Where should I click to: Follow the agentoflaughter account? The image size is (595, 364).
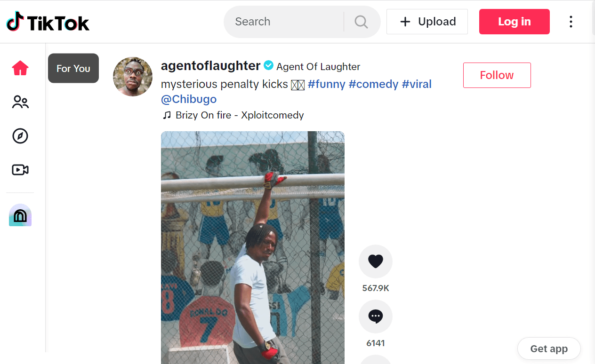point(497,75)
